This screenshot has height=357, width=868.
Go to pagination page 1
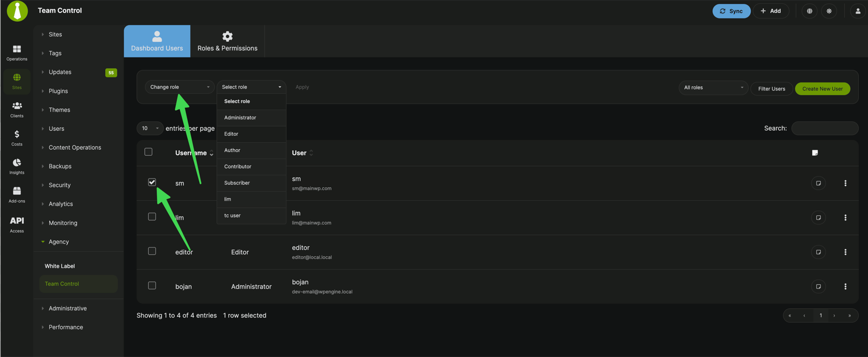coord(821,315)
